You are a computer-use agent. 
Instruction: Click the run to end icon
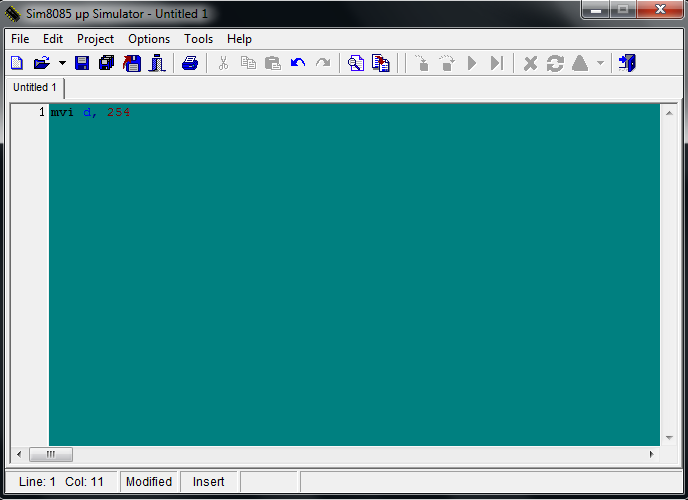(x=497, y=63)
